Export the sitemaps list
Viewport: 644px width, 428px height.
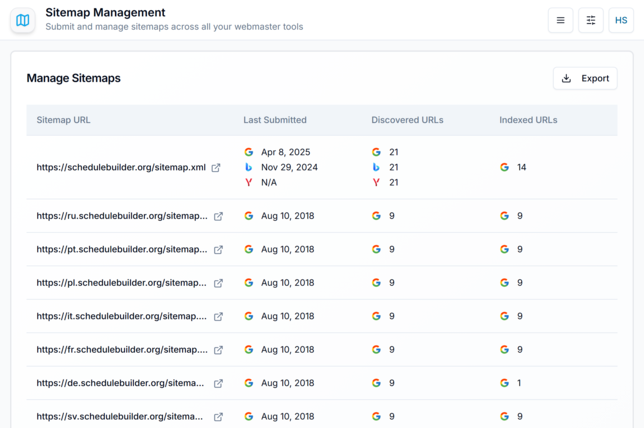(585, 78)
